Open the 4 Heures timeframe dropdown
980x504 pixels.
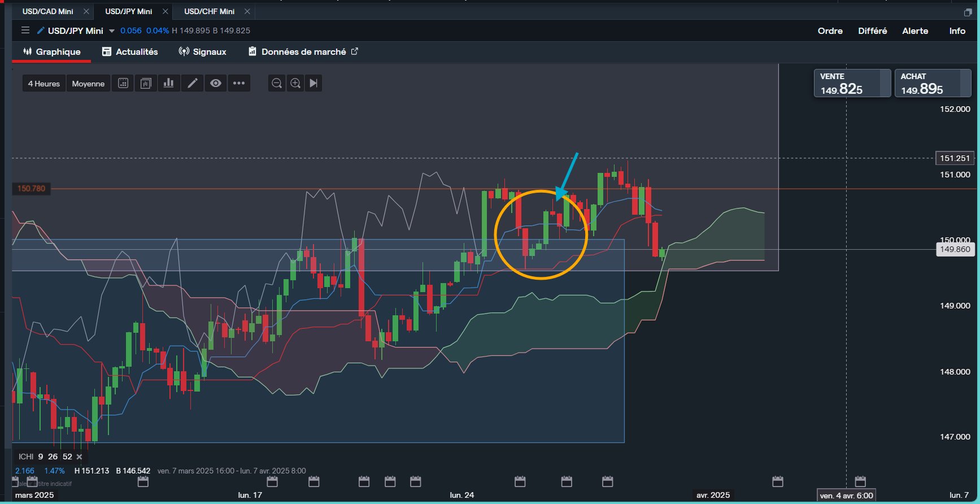(x=44, y=84)
